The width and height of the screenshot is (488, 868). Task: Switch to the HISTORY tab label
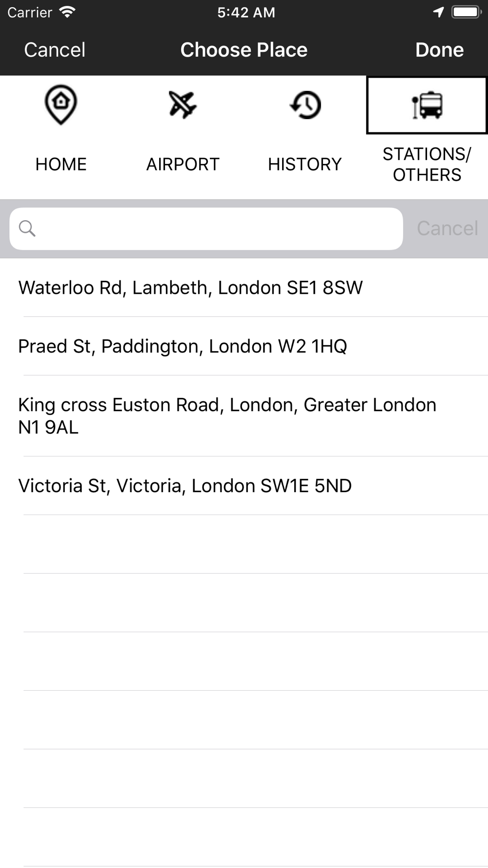click(305, 165)
